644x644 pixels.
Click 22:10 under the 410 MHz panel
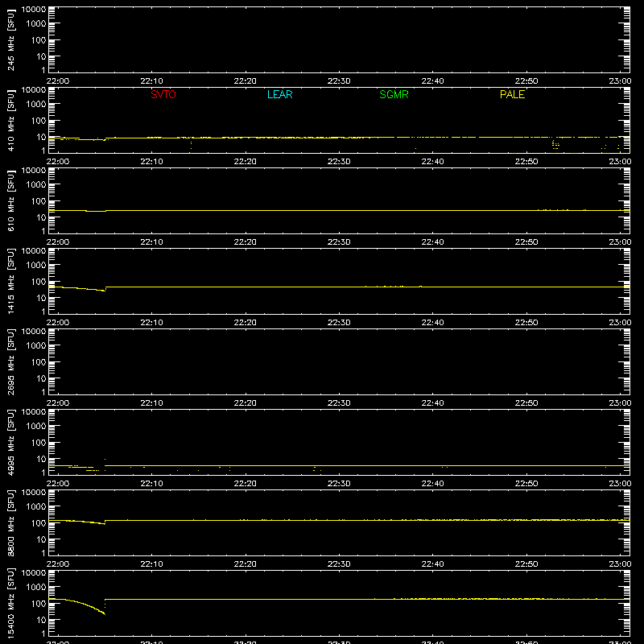coord(151,162)
